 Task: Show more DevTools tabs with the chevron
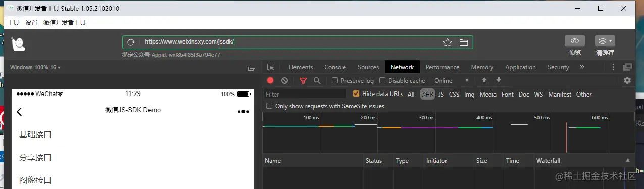582,67
